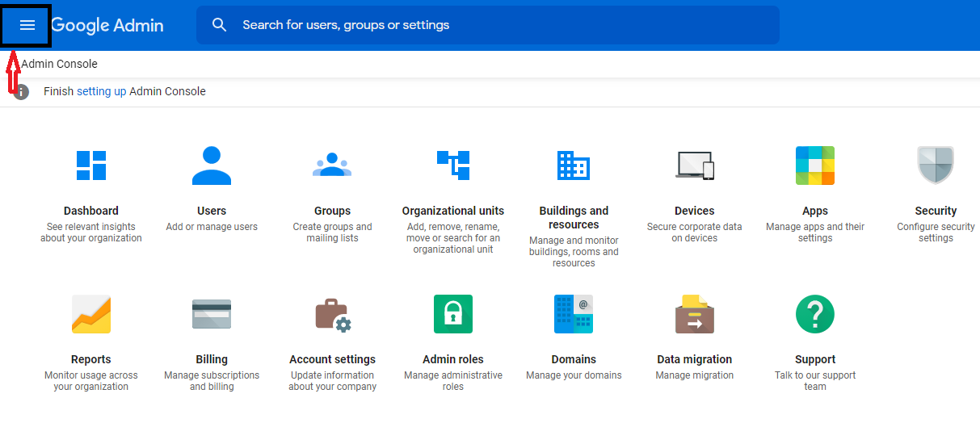The width and height of the screenshot is (980, 444).
Task: Open the hamburger main menu
Action: coord(27,25)
